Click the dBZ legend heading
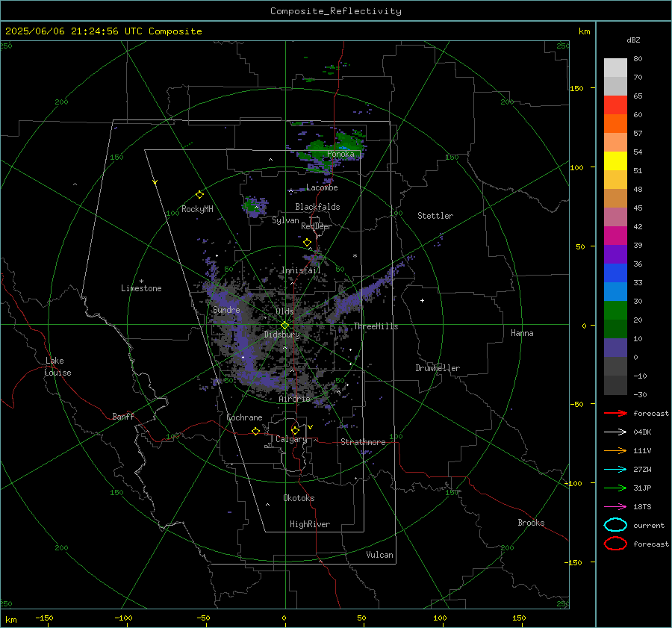 pos(633,40)
